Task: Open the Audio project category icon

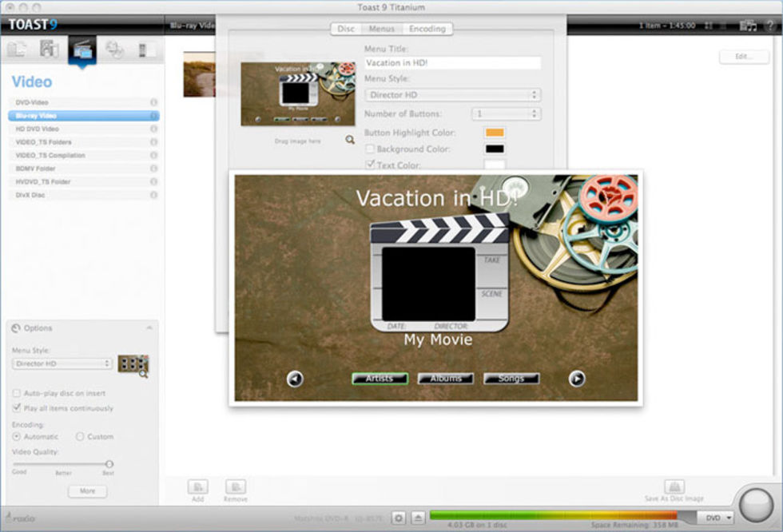Action: point(49,50)
